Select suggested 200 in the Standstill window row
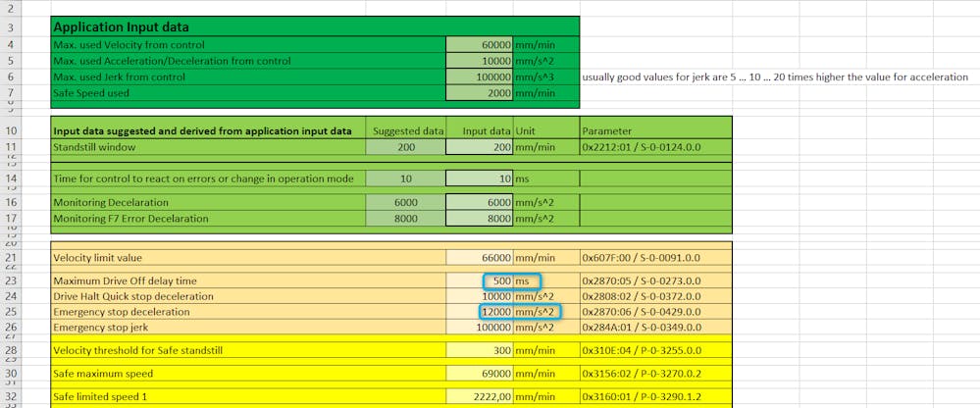Image resolution: width=980 pixels, height=408 pixels. tap(405, 147)
